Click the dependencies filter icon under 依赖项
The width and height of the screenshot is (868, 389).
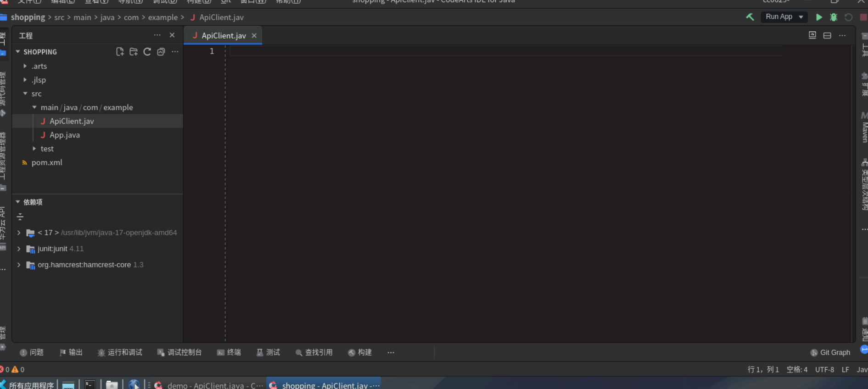20,217
